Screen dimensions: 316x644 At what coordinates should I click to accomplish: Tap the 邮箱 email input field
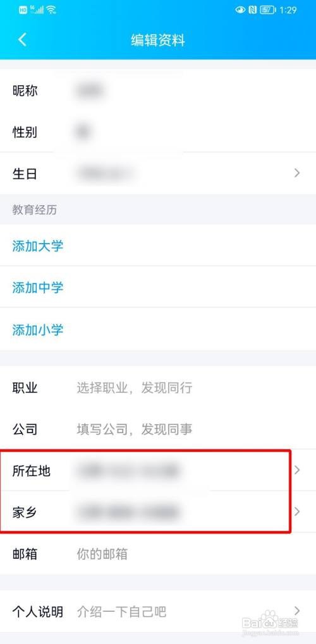158,554
